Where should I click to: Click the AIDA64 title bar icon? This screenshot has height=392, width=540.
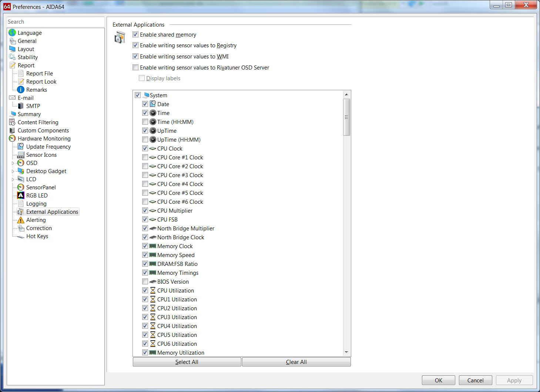[x=7, y=6]
